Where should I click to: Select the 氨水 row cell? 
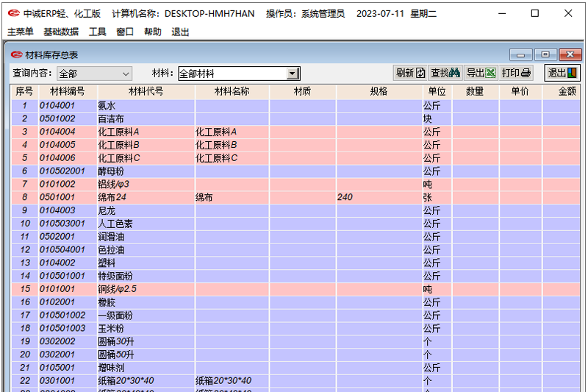point(146,106)
